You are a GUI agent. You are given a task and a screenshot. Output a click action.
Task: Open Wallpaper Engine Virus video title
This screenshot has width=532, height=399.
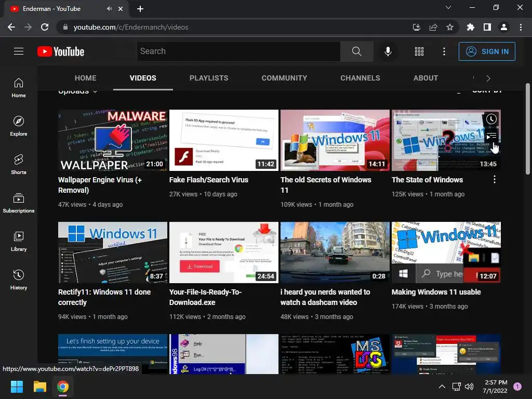(x=100, y=185)
